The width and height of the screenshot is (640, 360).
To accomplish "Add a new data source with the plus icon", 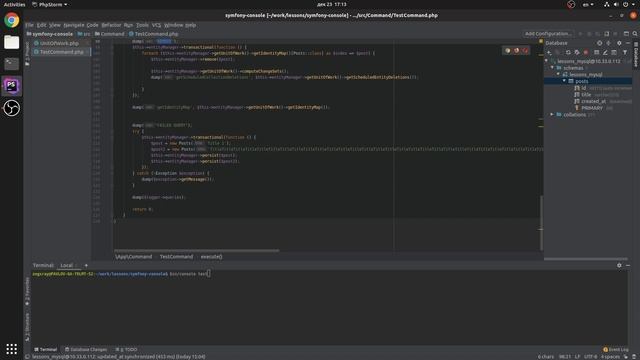I will coord(549,52).
